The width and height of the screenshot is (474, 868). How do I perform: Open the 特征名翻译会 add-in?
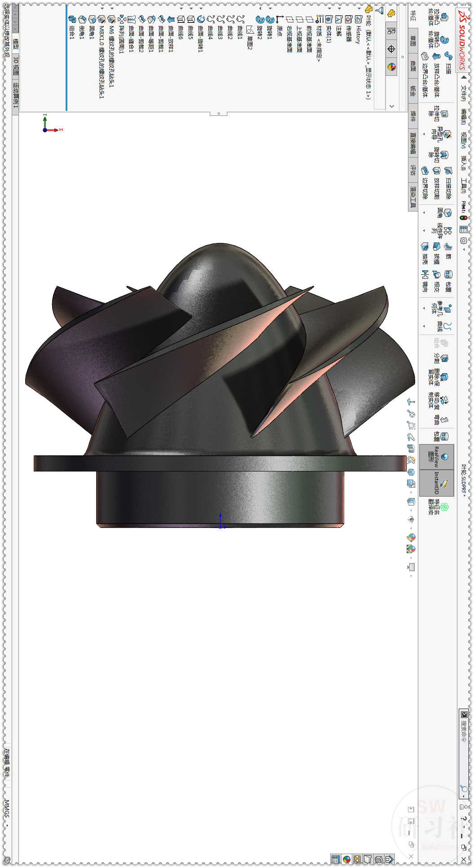(438, 507)
